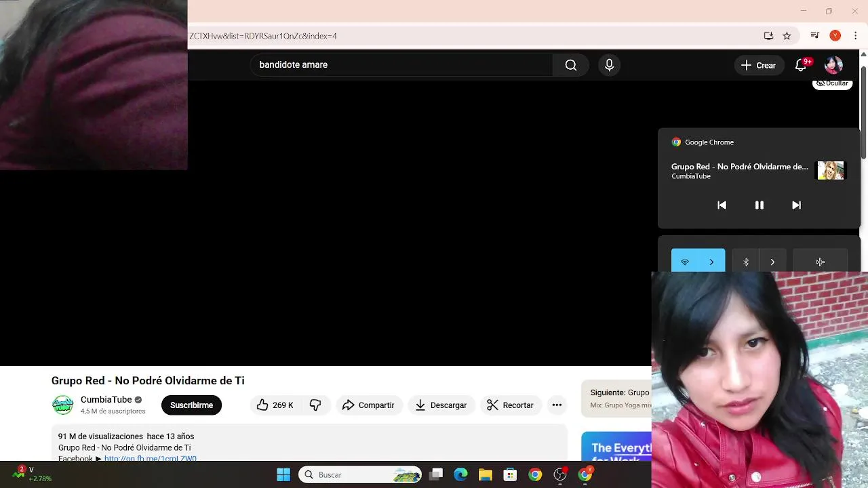Open Microsoft Store from the taskbar
The height and width of the screenshot is (488, 868).
(510, 474)
